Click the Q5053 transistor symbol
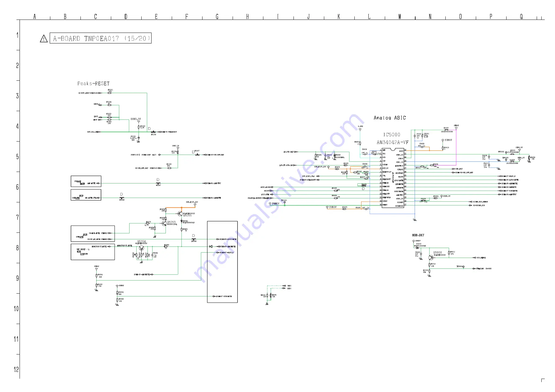This screenshot has height=392, width=555. point(164,223)
